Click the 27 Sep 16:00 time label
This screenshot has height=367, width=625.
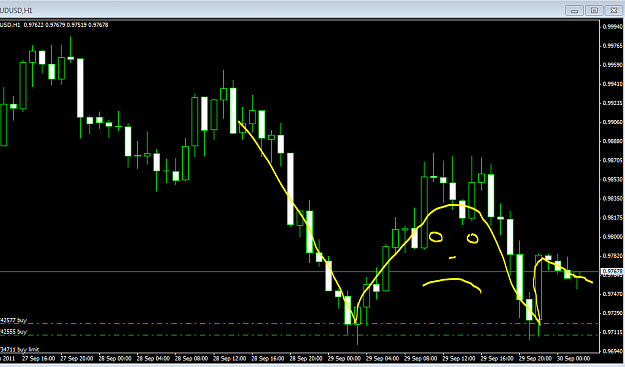[x=38, y=358]
